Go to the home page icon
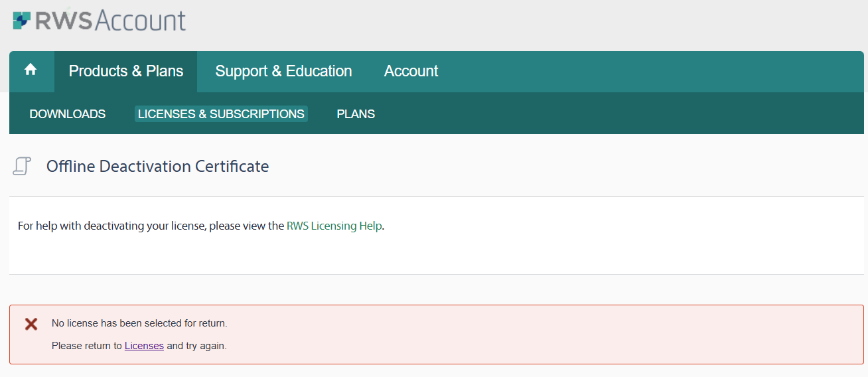 coord(31,70)
